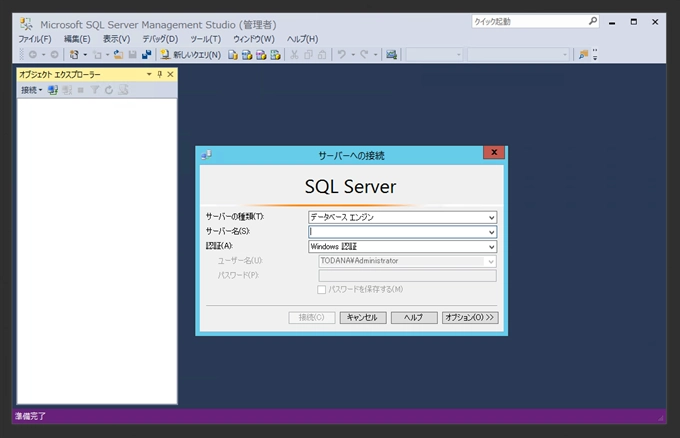Toggle auto-hide pin on Object Explorer
The image size is (680, 438).
(x=160, y=75)
